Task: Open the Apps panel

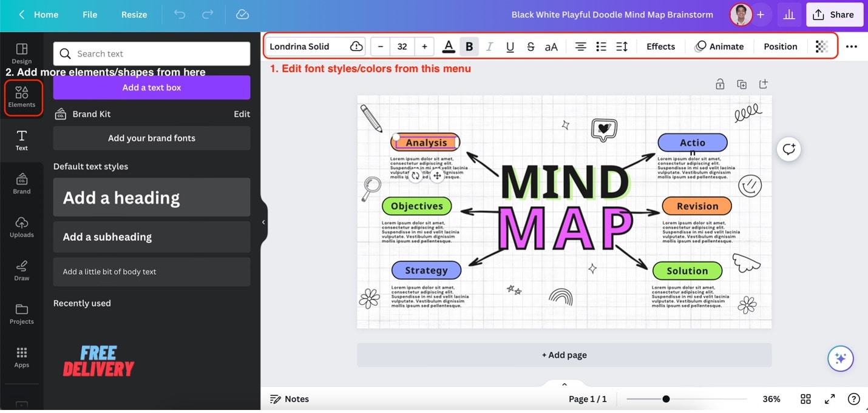Action: pyautogui.click(x=22, y=357)
